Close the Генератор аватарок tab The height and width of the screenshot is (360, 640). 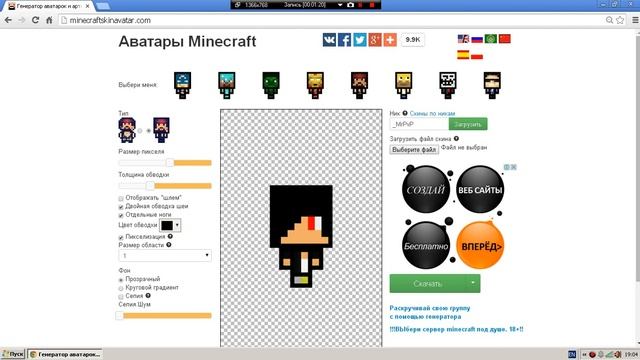click(x=87, y=6)
